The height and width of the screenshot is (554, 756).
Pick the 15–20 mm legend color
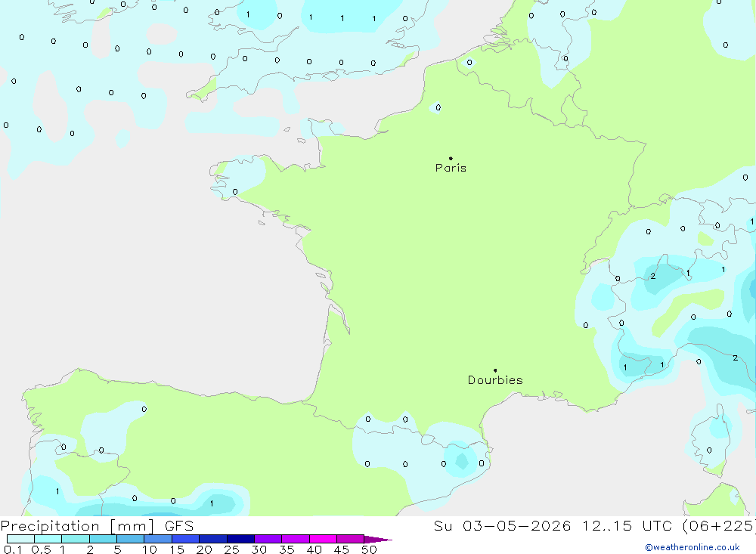point(186,539)
